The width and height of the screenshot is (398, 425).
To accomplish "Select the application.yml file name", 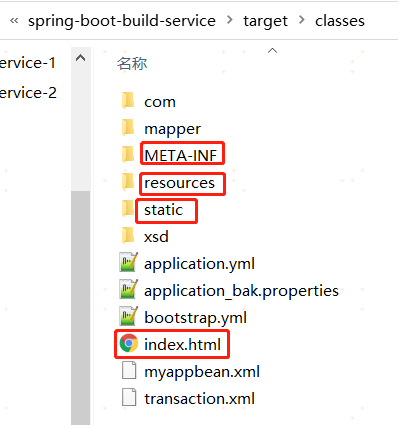I will (199, 264).
